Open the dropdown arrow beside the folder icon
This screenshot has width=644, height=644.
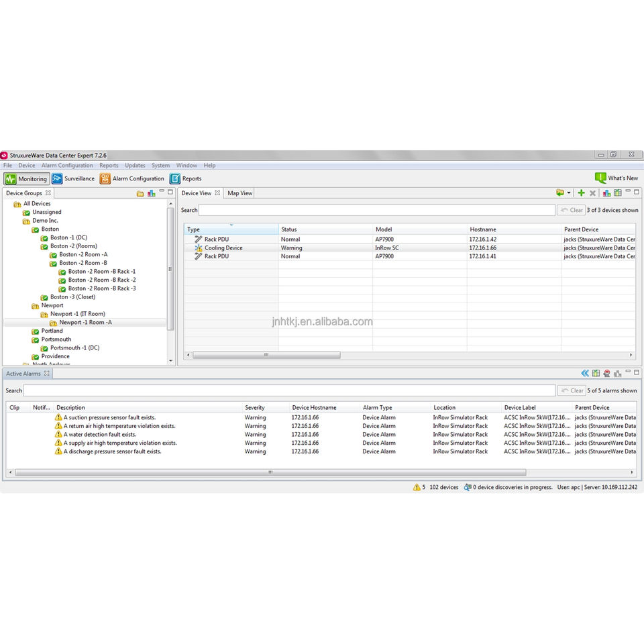[x=569, y=193]
